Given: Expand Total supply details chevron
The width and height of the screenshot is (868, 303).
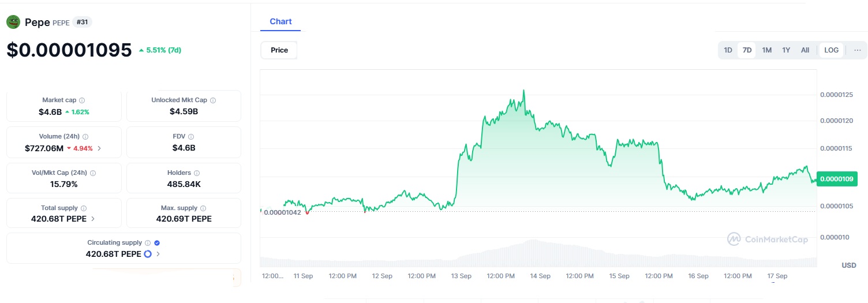Looking at the screenshot, I should point(93,219).
